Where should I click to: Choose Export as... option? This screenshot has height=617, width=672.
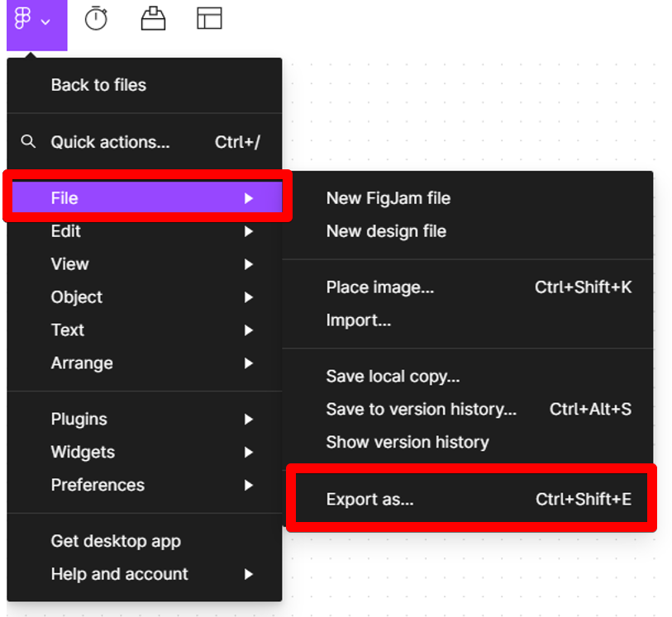click(370, 499)
